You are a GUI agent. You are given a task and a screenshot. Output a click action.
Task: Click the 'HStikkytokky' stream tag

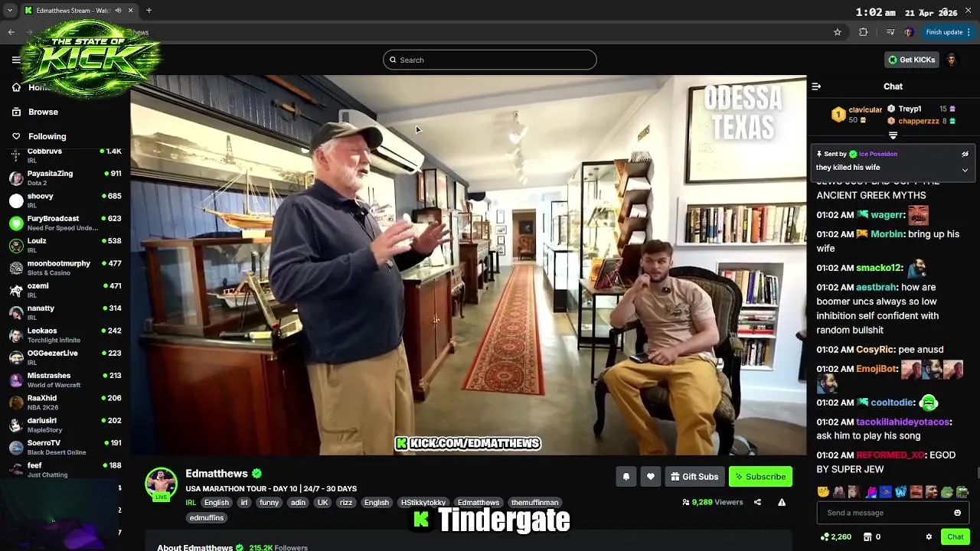(x=423, y=503)
